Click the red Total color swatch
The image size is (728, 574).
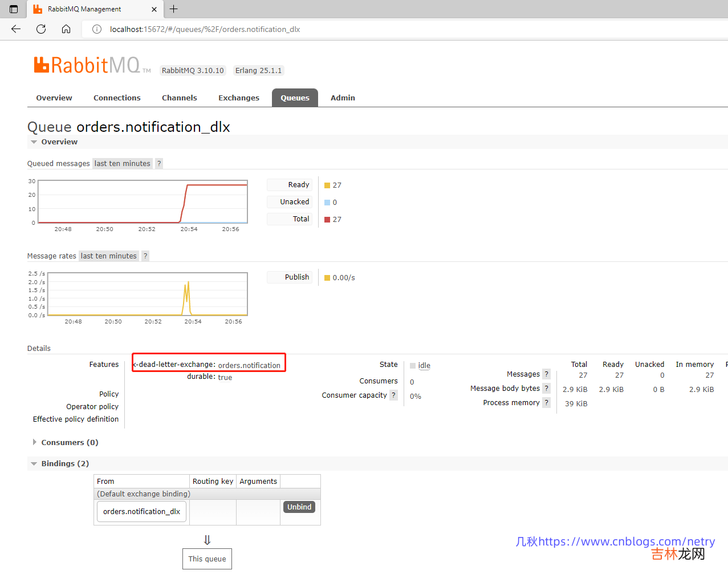coord(327,220)
